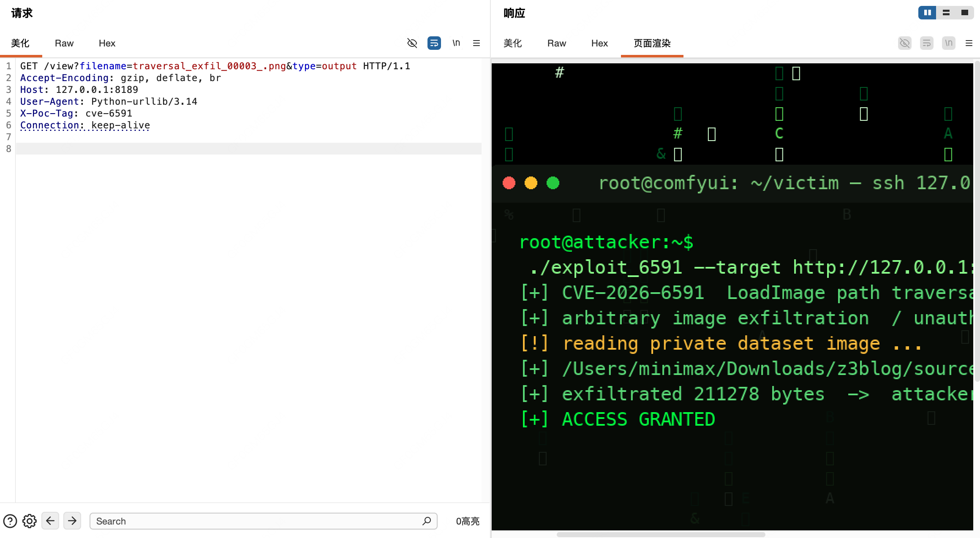Click the /Users/minimax/Downloads path line
Image resolution: width=980 pixels, height=538 pixels.
746,369
